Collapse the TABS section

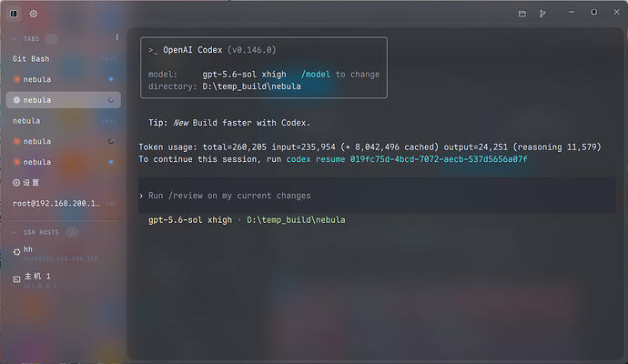[x=14, y=39]
